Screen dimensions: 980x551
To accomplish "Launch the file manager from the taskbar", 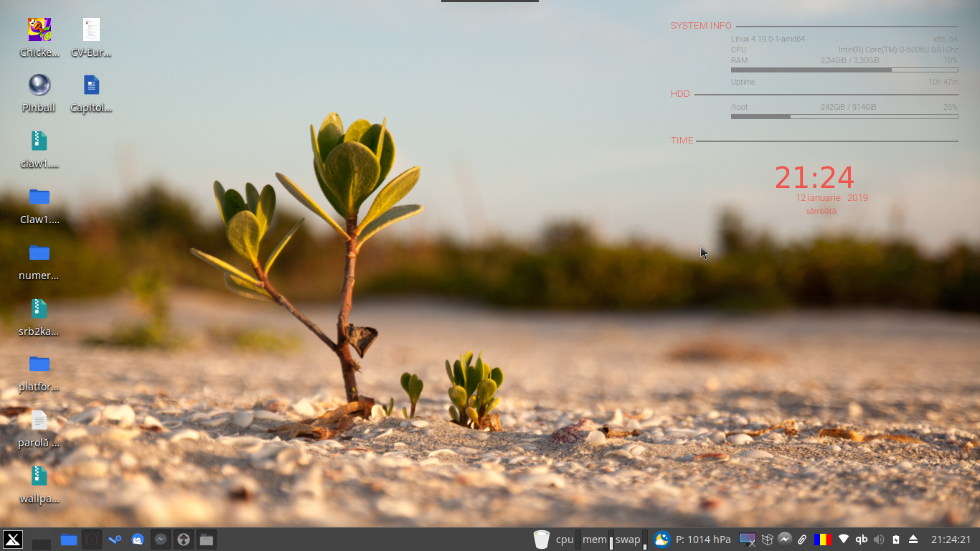I will [x=69, y=540].
